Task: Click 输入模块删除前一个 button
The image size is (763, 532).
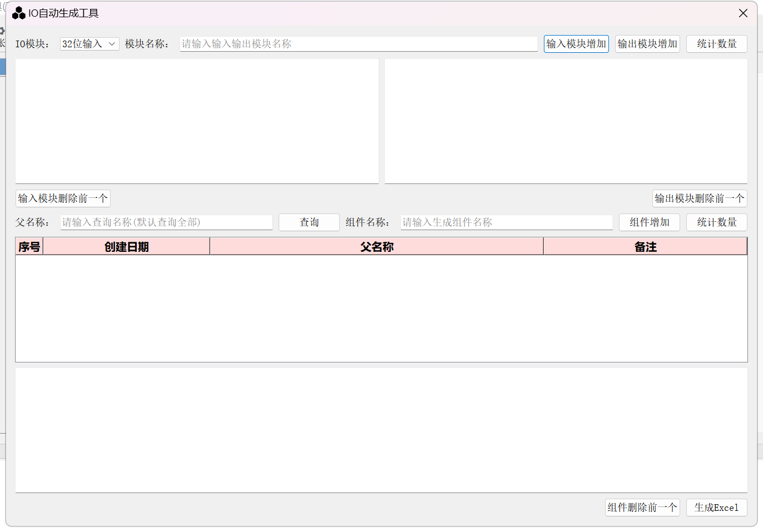Action: 63,198
